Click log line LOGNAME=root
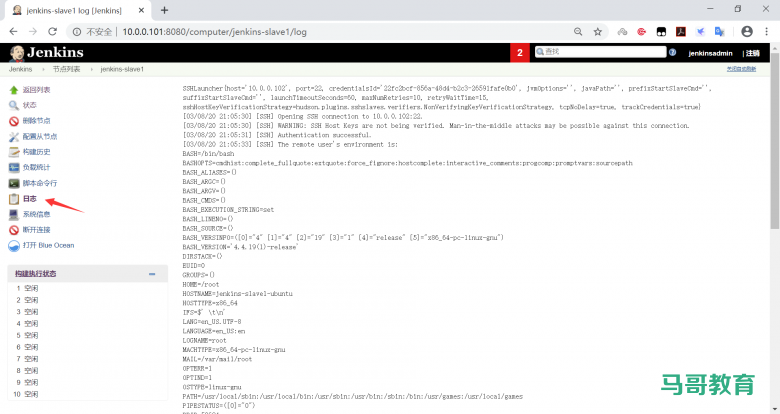This screenshot has width=780, height=414. click(204, 340)
